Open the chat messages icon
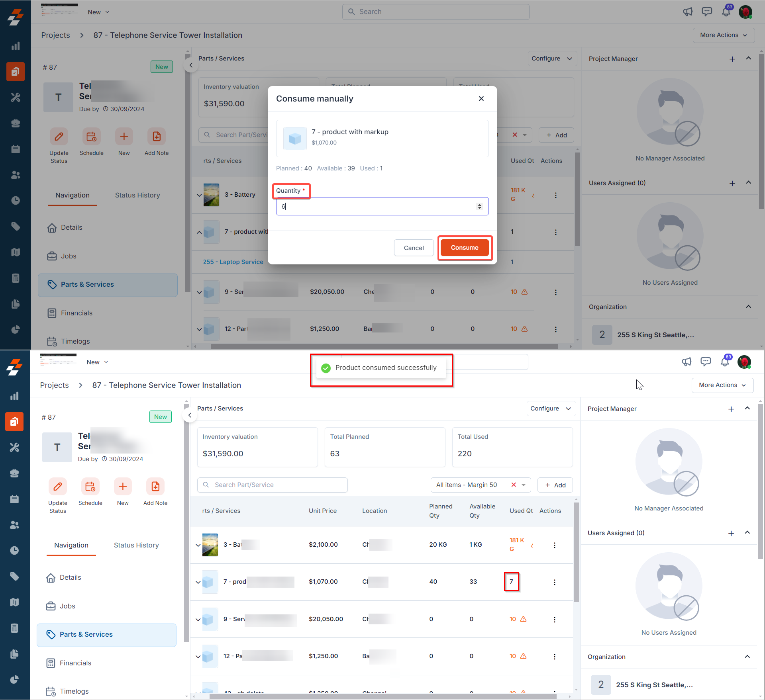The image size is (765, 700). [706, 362]
